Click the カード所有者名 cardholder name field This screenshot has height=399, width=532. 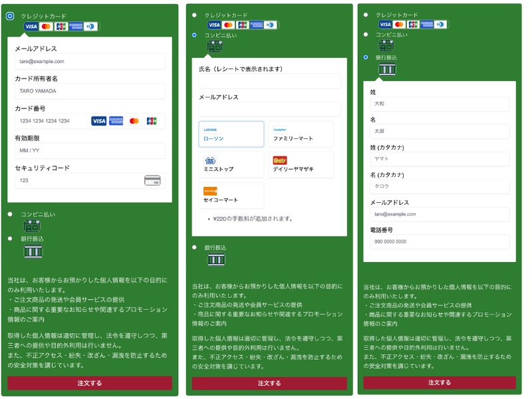[90, 91]
